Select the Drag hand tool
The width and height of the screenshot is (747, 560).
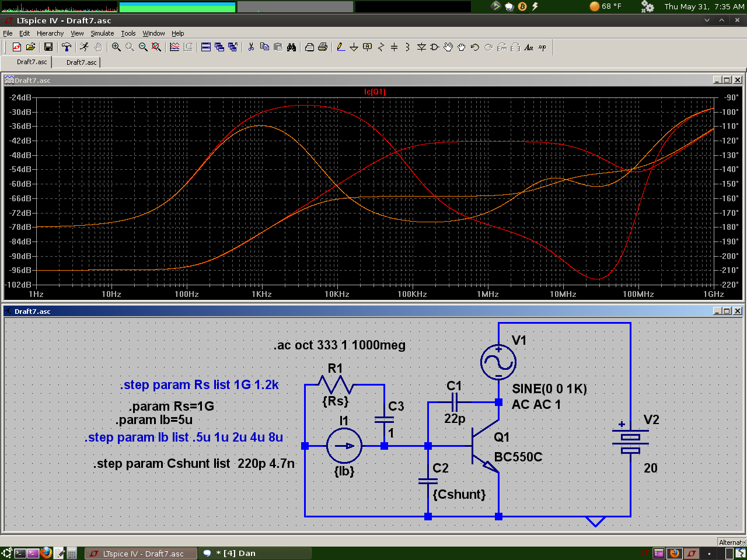tap(462, 47)
